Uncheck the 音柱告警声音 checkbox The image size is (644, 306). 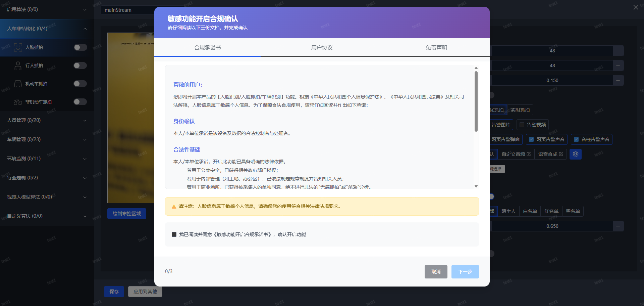(576, 139)
